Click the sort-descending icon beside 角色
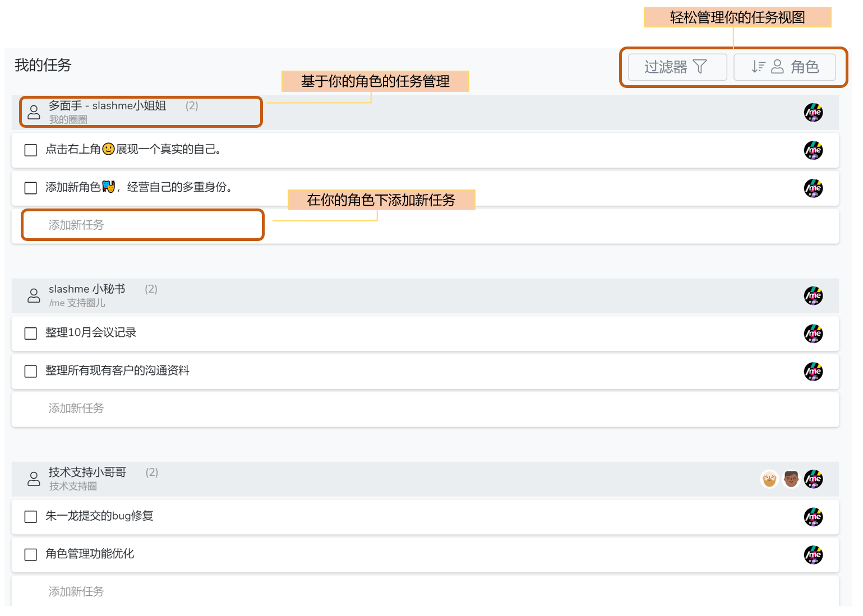 [758, 67]
